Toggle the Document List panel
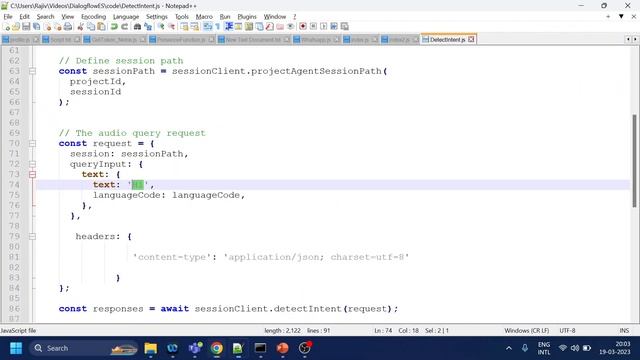Screen dimensions: 640x360 coord(259,27)
